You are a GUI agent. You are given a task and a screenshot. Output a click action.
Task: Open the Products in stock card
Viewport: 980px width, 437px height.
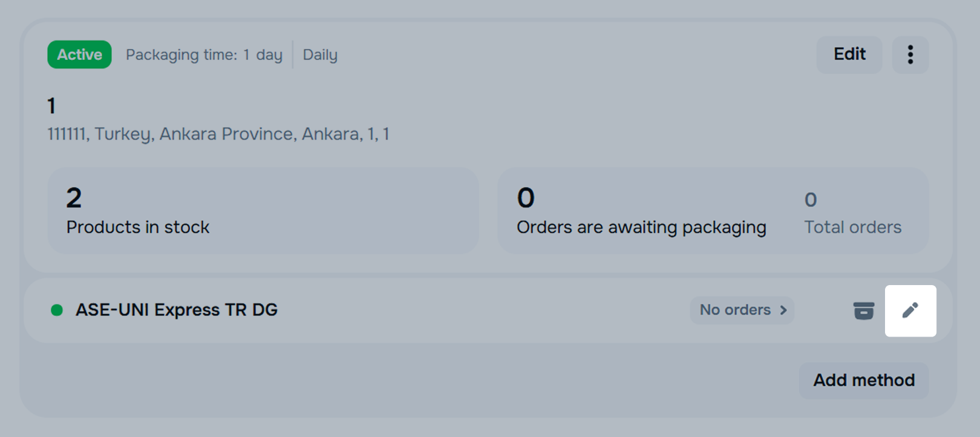pyautogui.click(x=263, y=211)
